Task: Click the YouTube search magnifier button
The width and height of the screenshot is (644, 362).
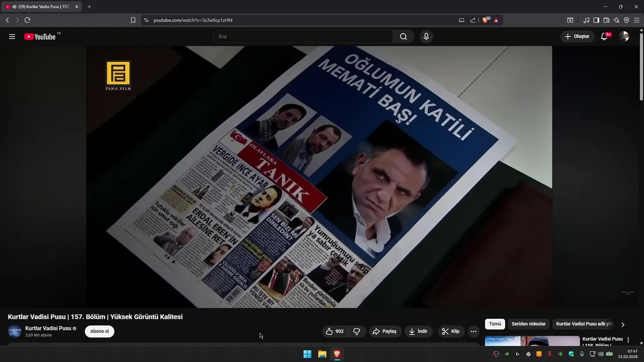Action: [x=404, y=37]
